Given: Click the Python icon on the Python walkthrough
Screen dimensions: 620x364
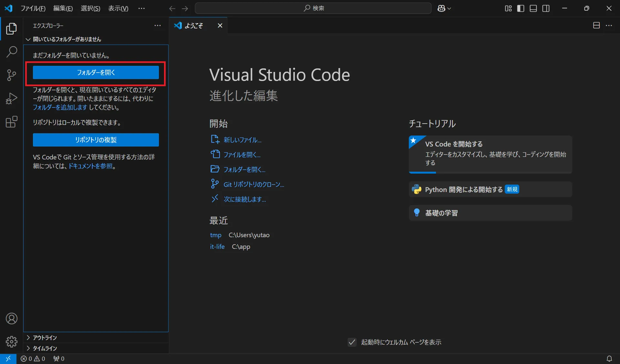Looking at the screenshot, I should click(x=417, y=189).
